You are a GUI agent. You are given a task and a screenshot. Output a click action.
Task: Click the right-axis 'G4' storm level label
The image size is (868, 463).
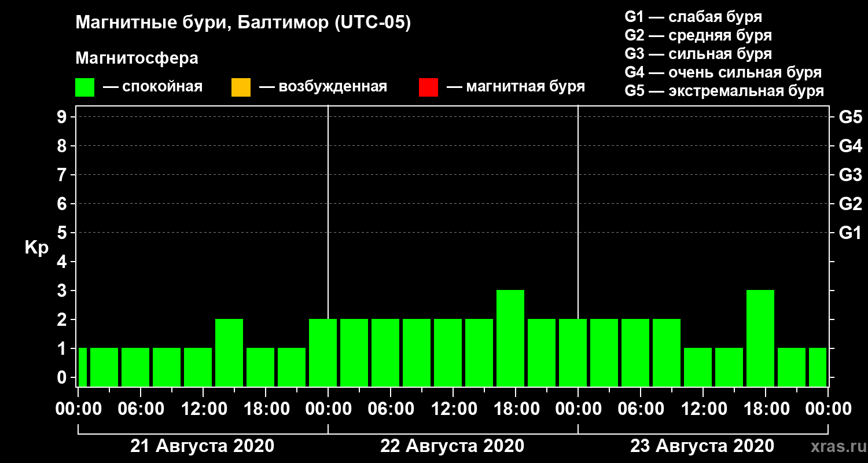point(850,146)
